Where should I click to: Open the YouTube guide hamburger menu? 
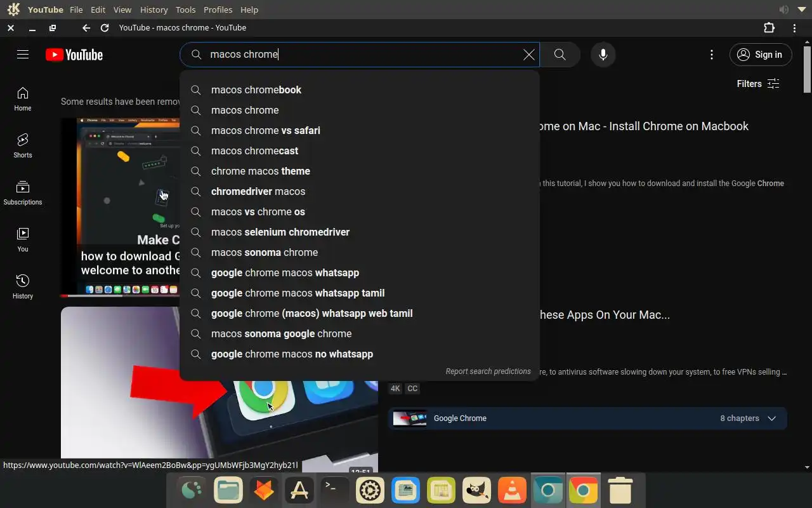point(23,55)
